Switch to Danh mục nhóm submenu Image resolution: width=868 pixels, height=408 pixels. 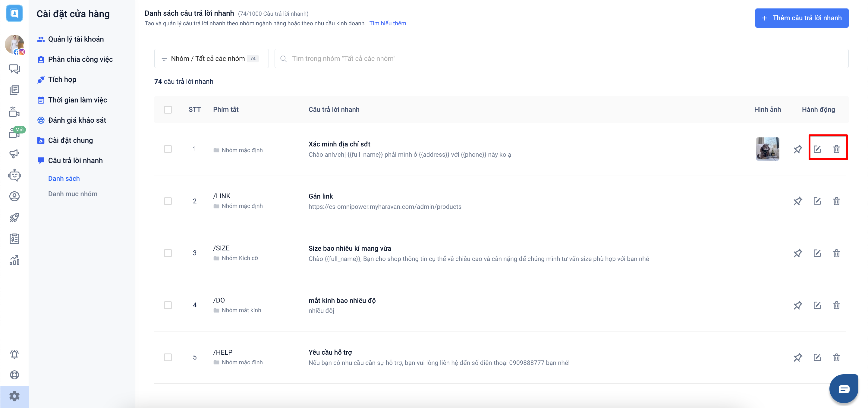tap(72, 194)
